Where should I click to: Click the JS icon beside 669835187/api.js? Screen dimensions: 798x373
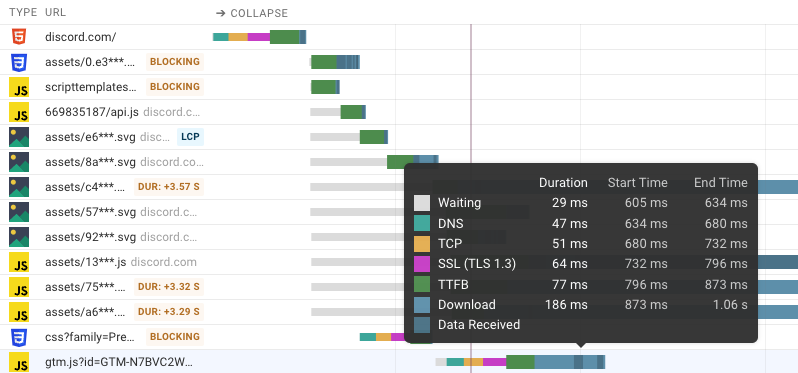[x=19, y=112]
